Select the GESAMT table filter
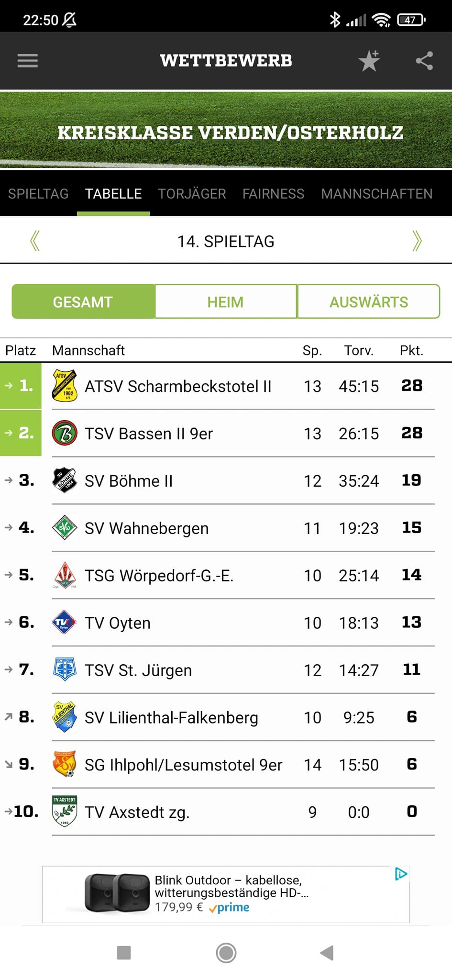This screenshot has height=980, width=452. coord(83,302)
